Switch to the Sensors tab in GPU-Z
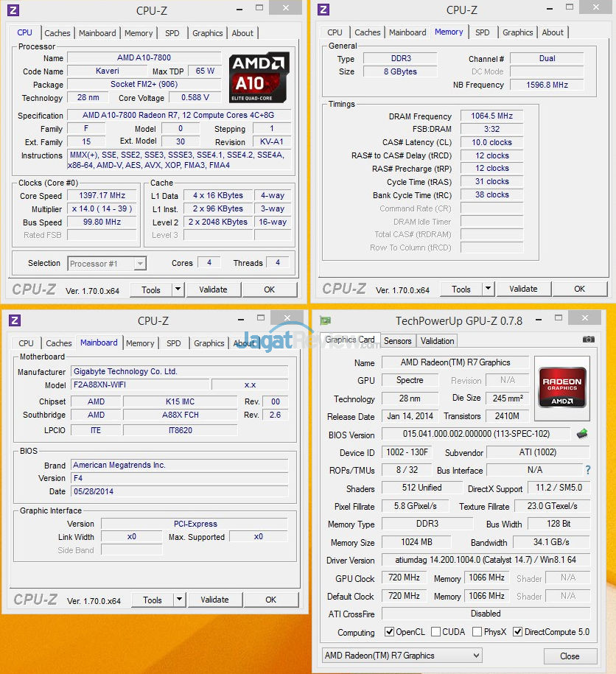The image size is (616, 674). pos(397,340)
